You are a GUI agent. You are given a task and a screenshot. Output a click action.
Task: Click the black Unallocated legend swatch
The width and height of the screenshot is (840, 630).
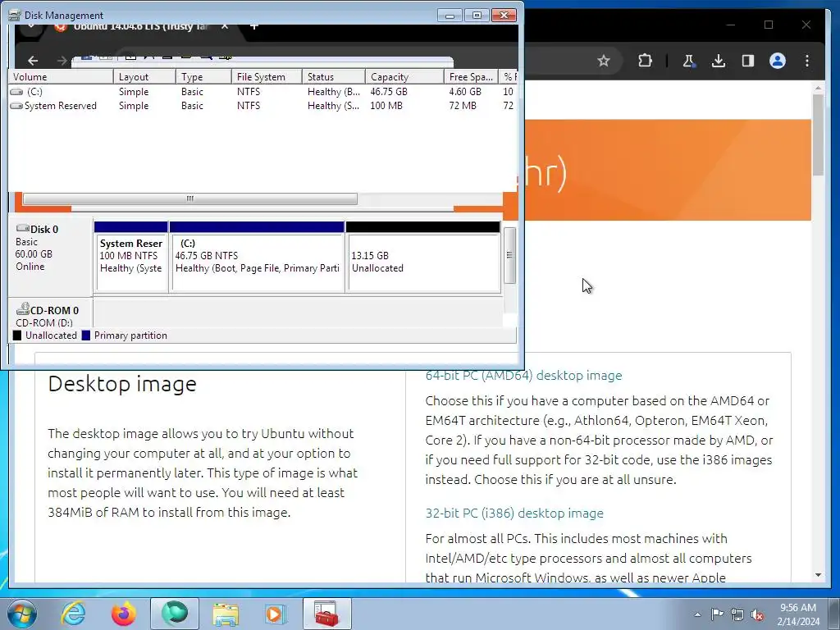pyautogui.click(x=17, y=336)
